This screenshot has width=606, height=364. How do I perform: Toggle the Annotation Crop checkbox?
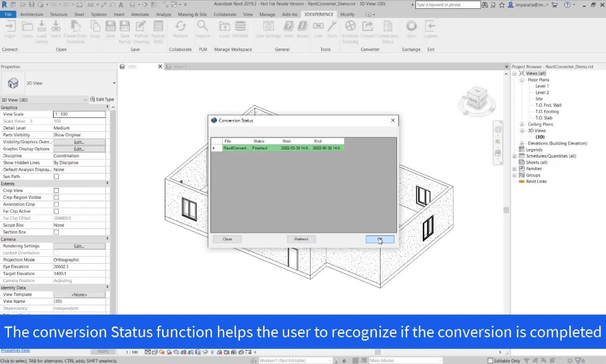(x=56, y=204)
